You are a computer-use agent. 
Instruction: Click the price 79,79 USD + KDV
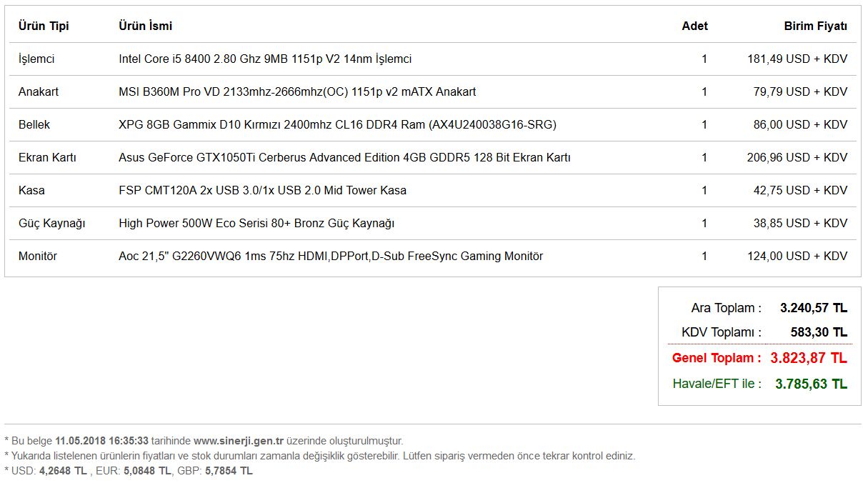click(800, 91)
